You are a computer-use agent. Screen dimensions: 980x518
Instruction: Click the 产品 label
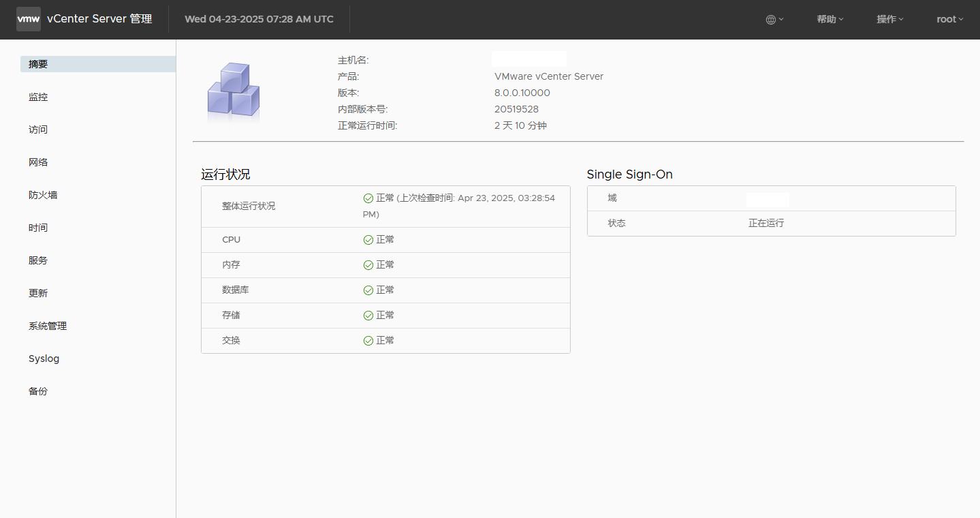pyautogui.click(x=349, y=76)
